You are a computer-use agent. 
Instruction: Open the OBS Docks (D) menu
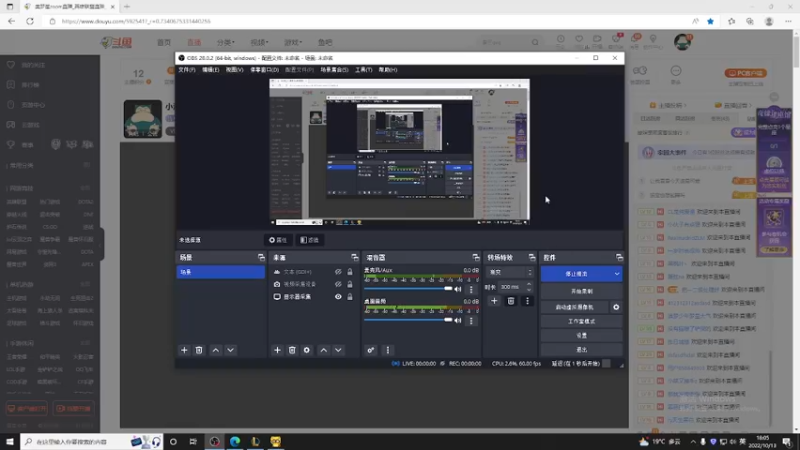(264, 69)
